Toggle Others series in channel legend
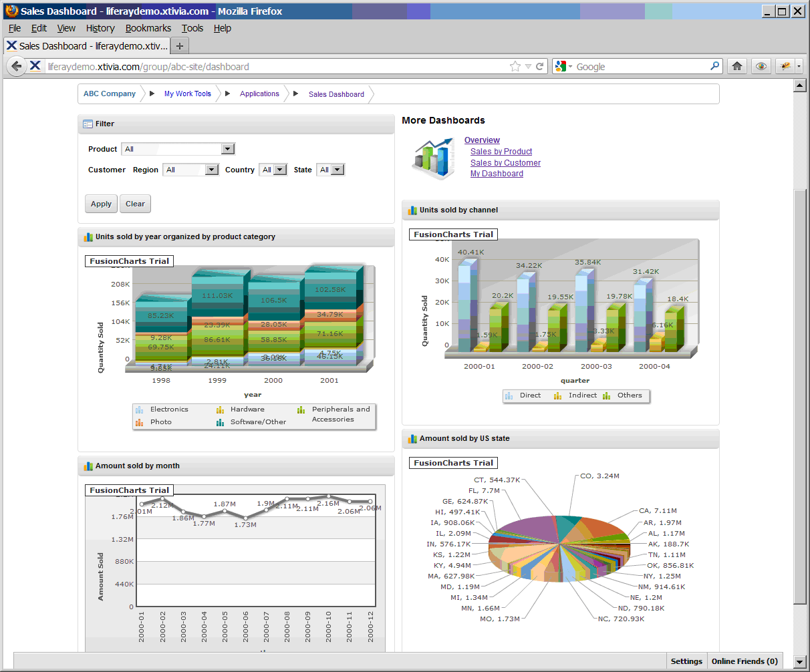810x672 pixels. click(x=622, y=395)
